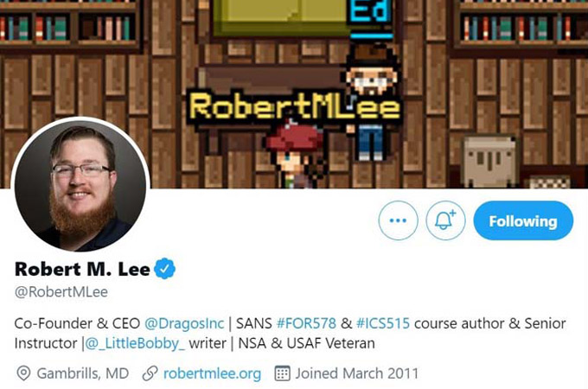Open the #FOR578 hashtag
This screenshot has width=588, height=389.
tap(306, 323)
